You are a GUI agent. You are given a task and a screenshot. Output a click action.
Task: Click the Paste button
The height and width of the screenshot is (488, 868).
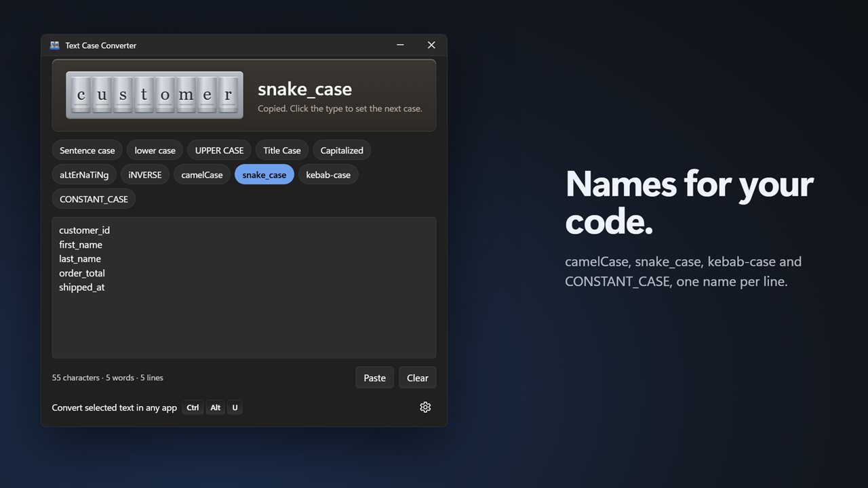374,378
